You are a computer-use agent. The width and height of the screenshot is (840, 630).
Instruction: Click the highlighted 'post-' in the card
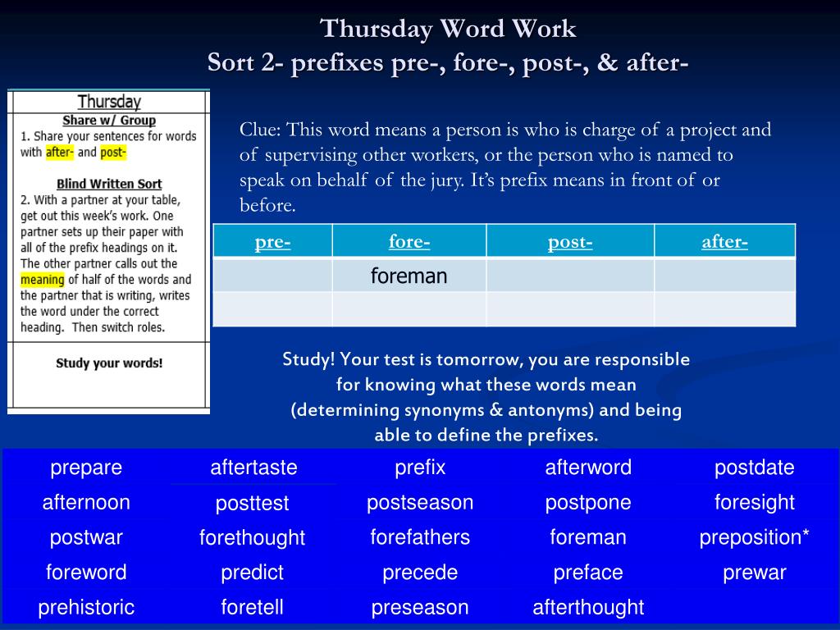tap(113, 152)
